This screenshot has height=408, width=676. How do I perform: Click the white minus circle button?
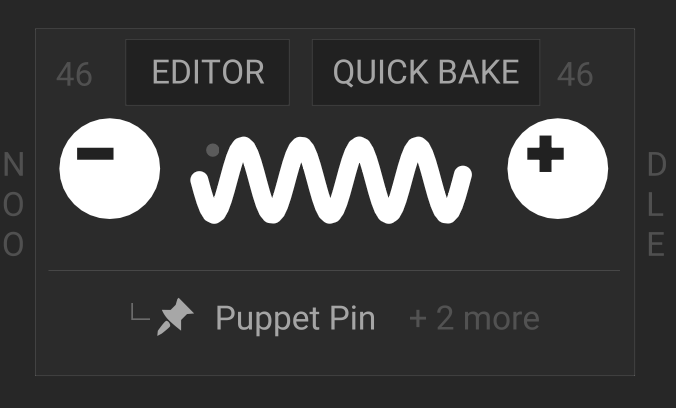(x=110, y=169)
